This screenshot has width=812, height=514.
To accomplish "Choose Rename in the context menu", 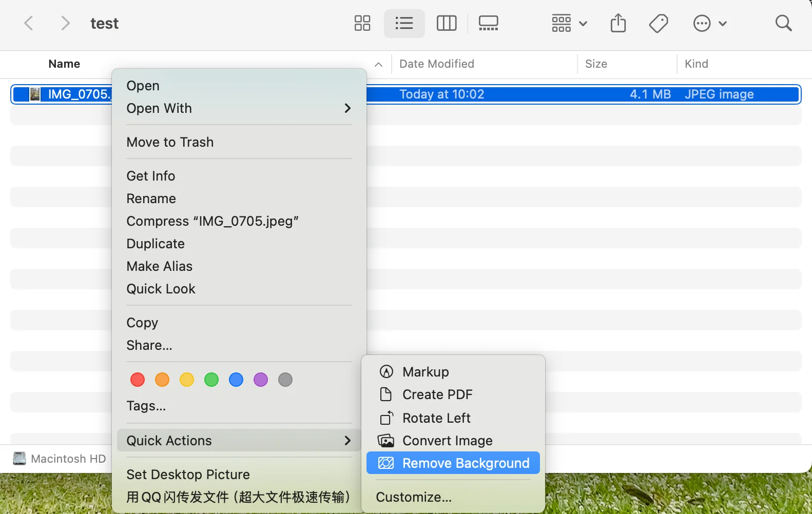I will (x=239, y=199).
